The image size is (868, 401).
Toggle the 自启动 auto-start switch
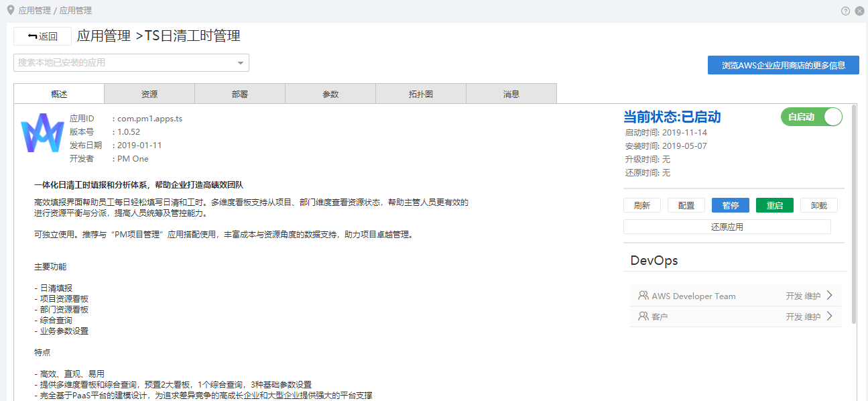pyautogui.click(x=811, y=117)
